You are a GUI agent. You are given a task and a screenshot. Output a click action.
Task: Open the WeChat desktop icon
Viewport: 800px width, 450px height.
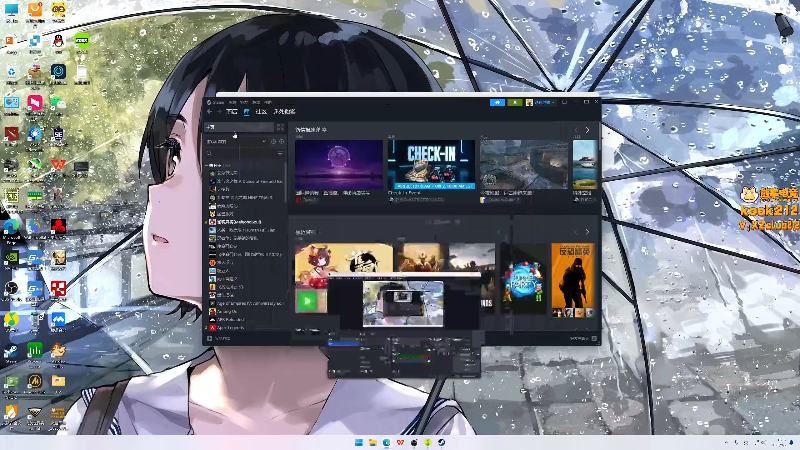[x=58, y=106]
